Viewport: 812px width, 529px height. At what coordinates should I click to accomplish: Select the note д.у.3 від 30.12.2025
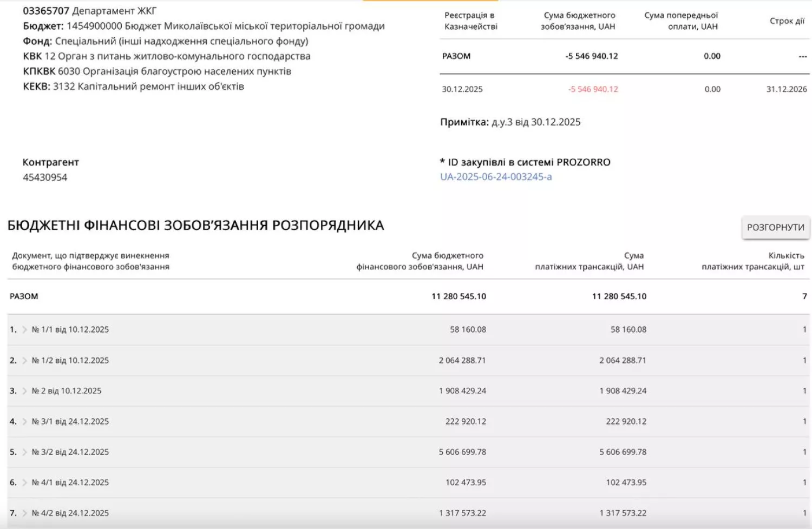coord(536,122)
